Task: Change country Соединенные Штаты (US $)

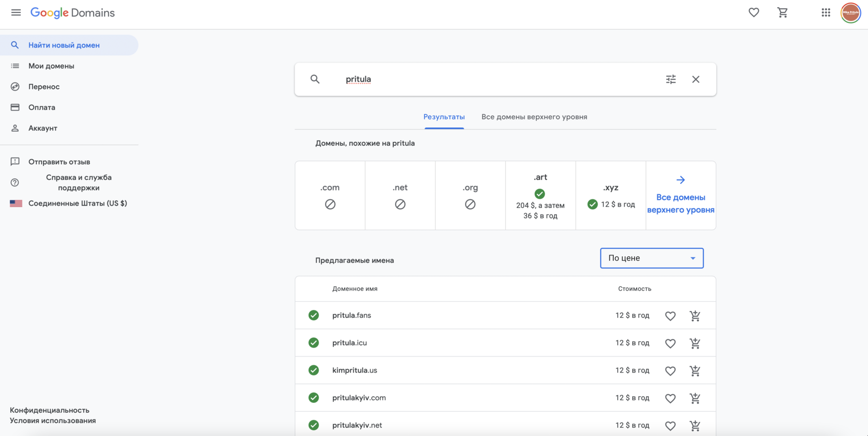Action: point(69,203)
